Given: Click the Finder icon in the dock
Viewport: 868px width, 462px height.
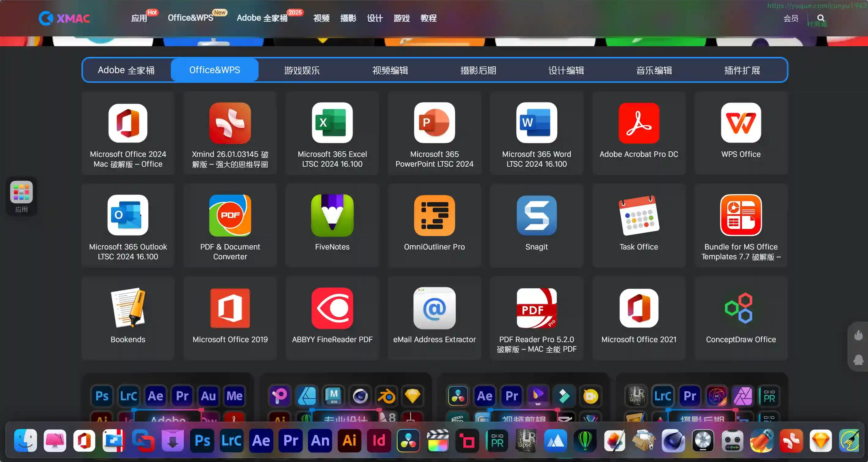Looking at the screenshot, I should [x=26, y=441].
